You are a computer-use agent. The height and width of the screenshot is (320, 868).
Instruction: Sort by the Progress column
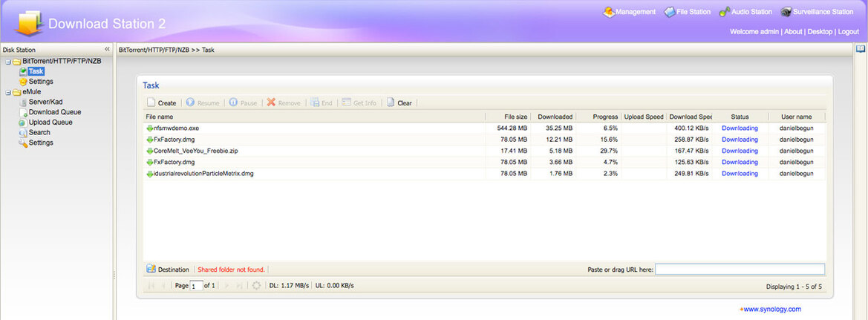tap(598, 117)
